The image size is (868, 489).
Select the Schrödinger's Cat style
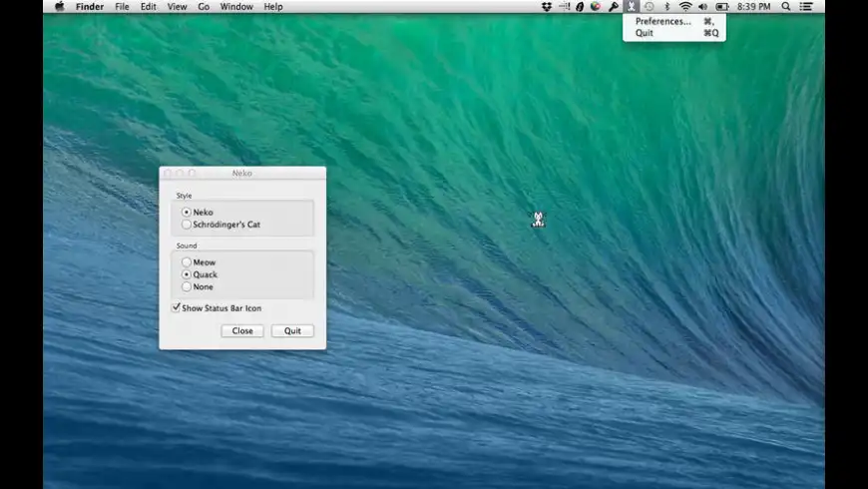pos(187,225)
